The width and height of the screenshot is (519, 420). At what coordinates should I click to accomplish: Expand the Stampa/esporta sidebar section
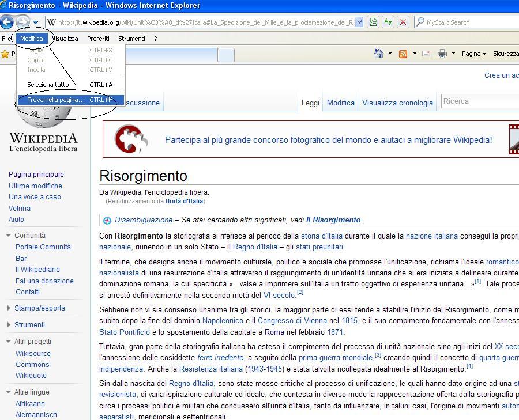coord(36,308)
